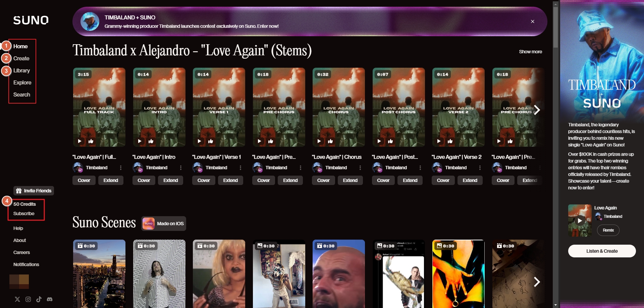This screenshot has height=308, width=644.
Task: Open more options for "Love Again" Verse 1
Action: pos(240,168)
